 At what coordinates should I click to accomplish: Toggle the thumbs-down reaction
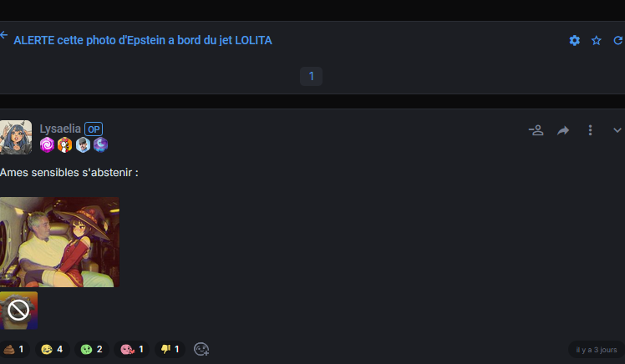(170, 349)
